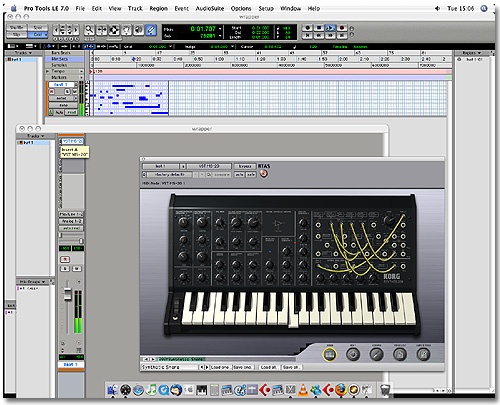Click the Record transport button
The image size is (500, 405).
click(x=342, y=28)
